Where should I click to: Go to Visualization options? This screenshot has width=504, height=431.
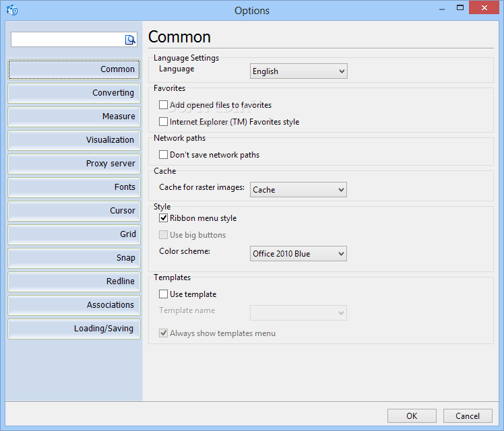coord(74,140)
